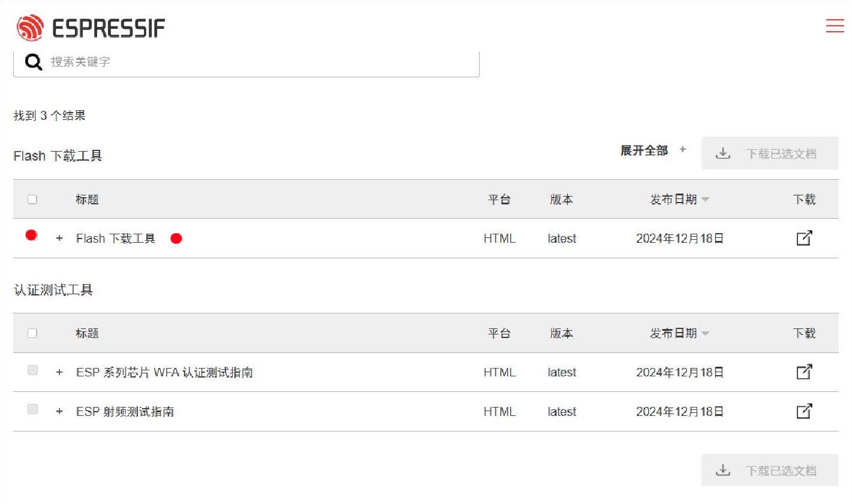The height and width of the screenshot is (504, 852).
Task: Toggle select-all checkbox in Flash 下载工具 table header
Action: point(32,199)
